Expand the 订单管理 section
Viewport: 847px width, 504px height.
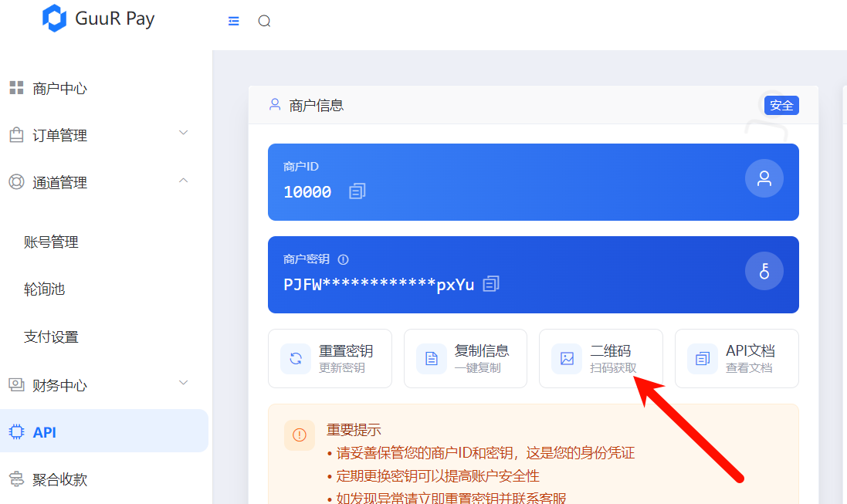[183, 135]
